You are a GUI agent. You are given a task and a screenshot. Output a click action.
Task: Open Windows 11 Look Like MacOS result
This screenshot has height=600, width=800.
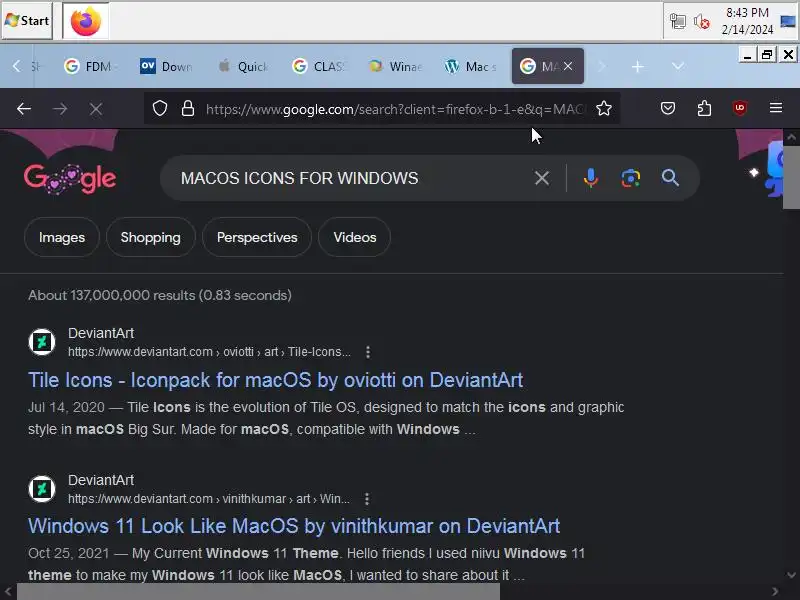[x=294, y=526]
